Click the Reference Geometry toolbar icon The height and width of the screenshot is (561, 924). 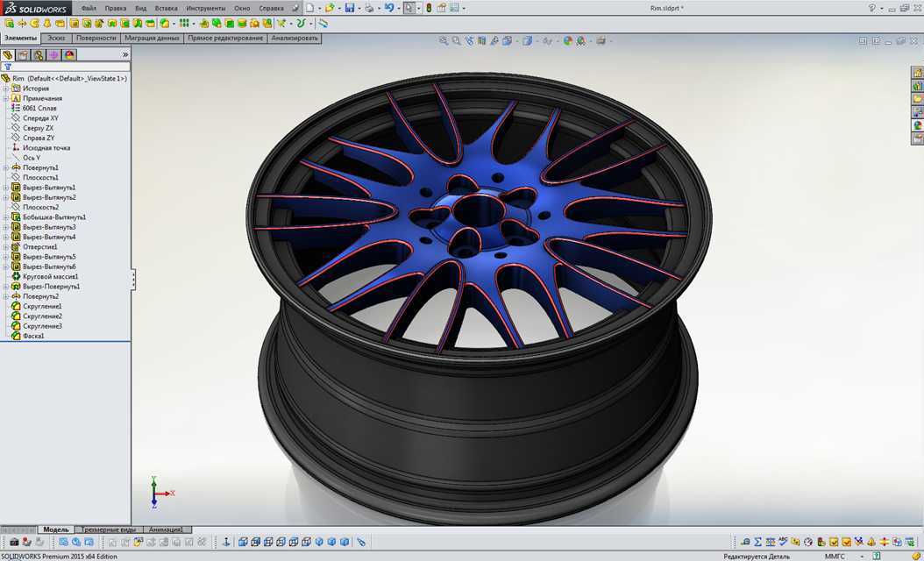point(281,23)
